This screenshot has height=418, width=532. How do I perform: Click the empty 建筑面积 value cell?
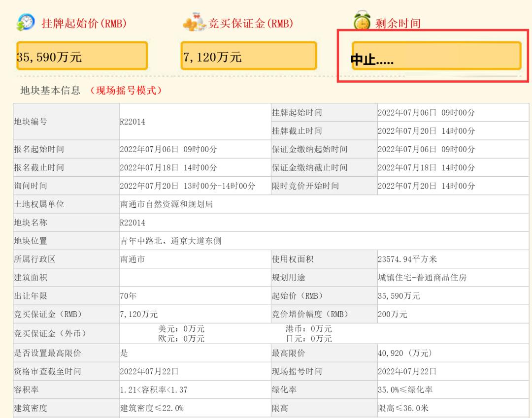(x=195, y=278)
